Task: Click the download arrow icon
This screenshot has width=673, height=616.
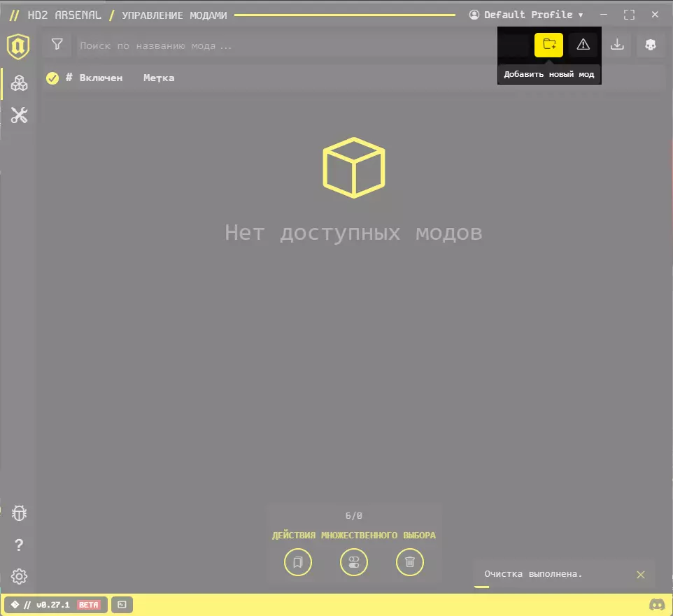Action: [617, 45]
